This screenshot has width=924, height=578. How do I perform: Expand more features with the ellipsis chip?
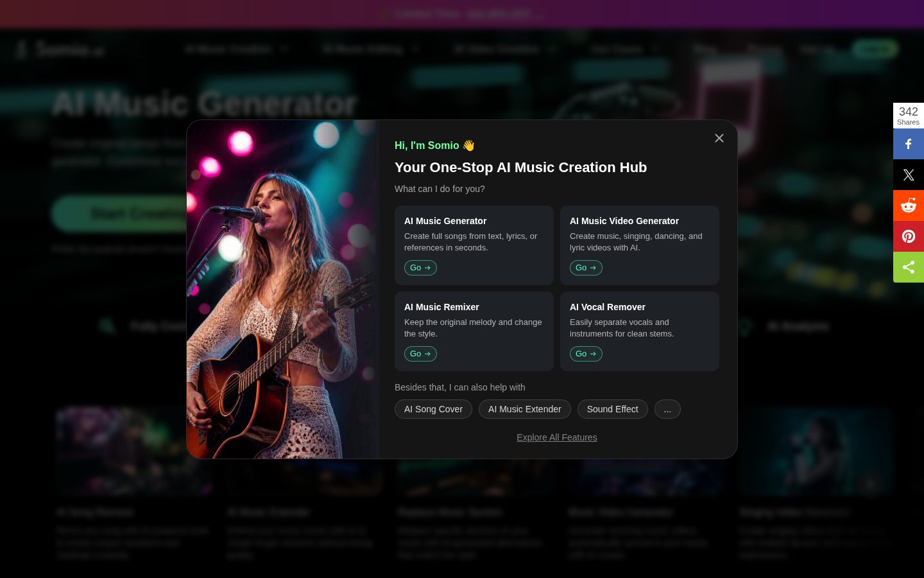pos(667,409)
